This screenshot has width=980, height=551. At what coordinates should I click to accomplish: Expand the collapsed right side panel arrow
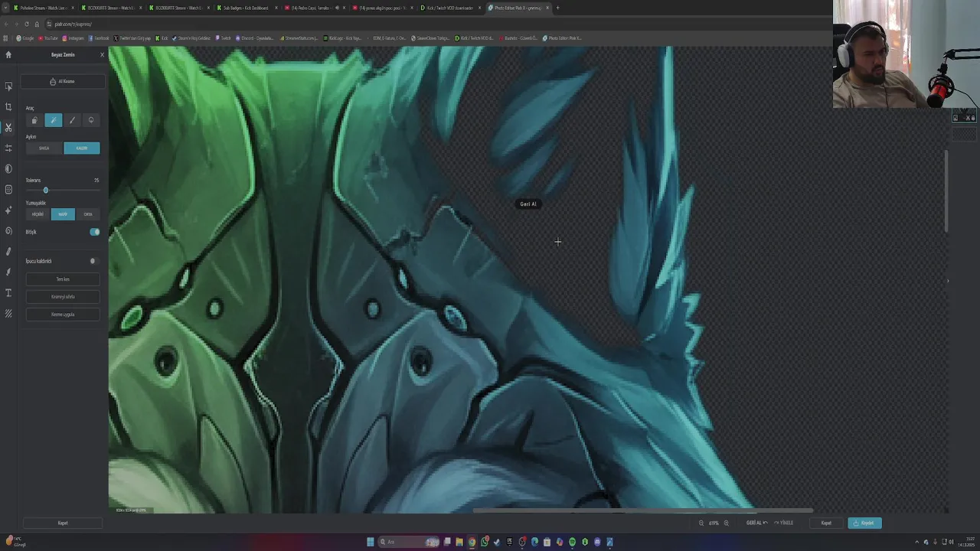pyautogui.click(x=947, y=280)
